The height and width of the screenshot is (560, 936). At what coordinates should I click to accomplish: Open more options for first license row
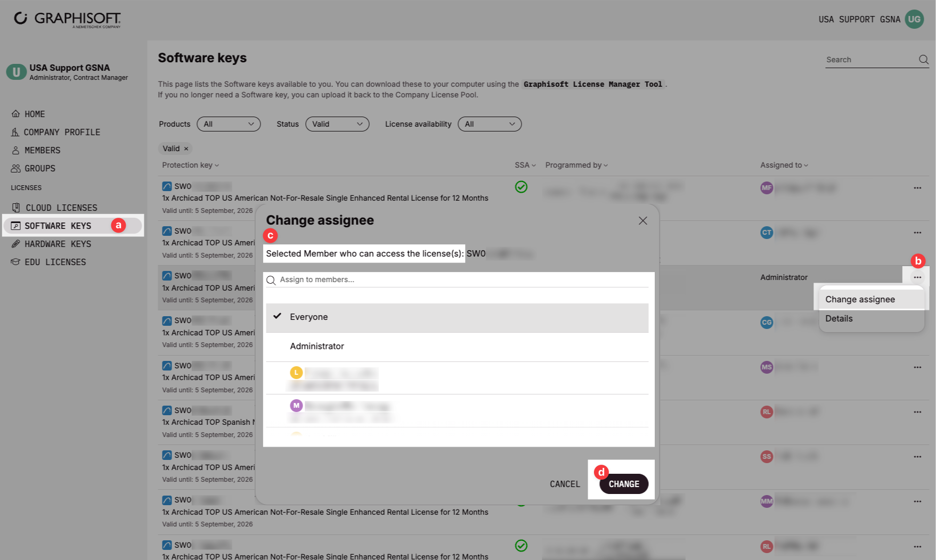917,188
